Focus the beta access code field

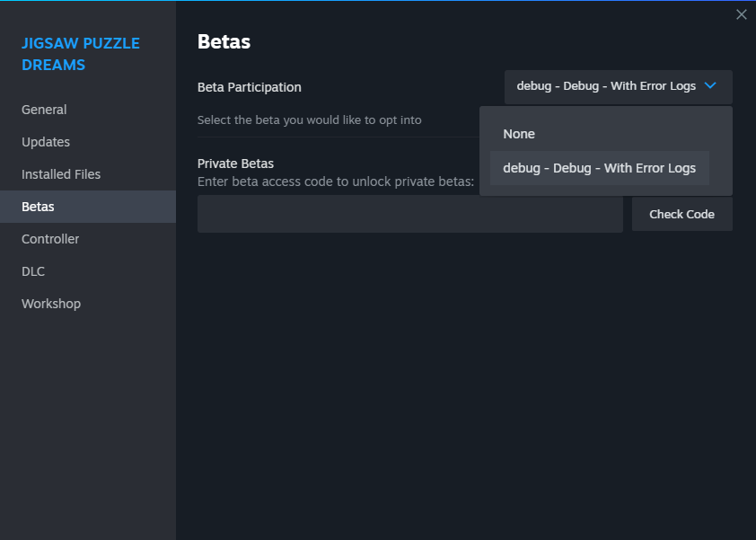[409, 214]
